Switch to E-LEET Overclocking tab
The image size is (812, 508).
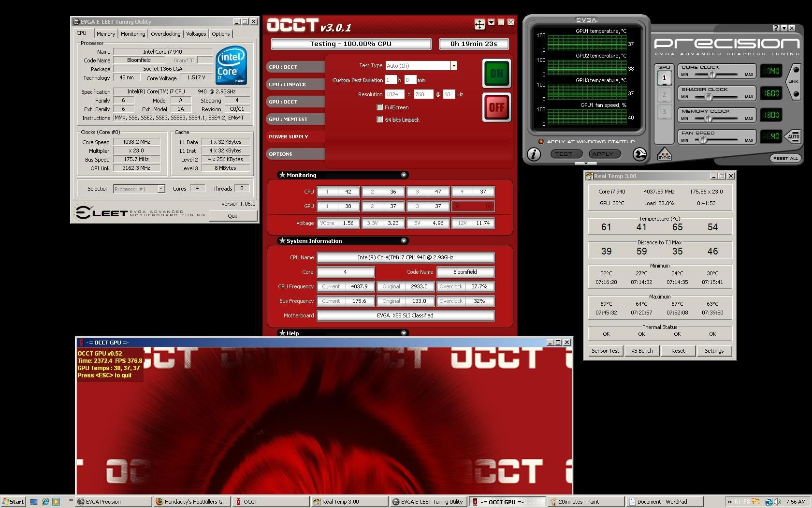(x=165, y=34)
